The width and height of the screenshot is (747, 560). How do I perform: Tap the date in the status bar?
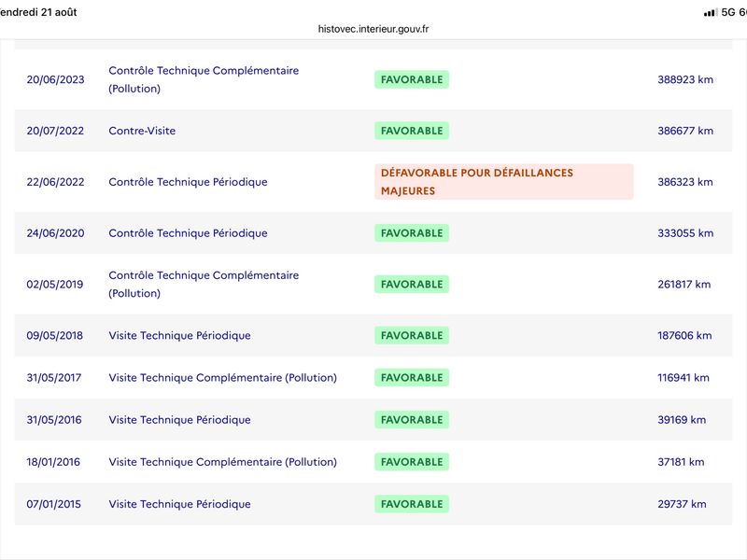click(38, 12)
